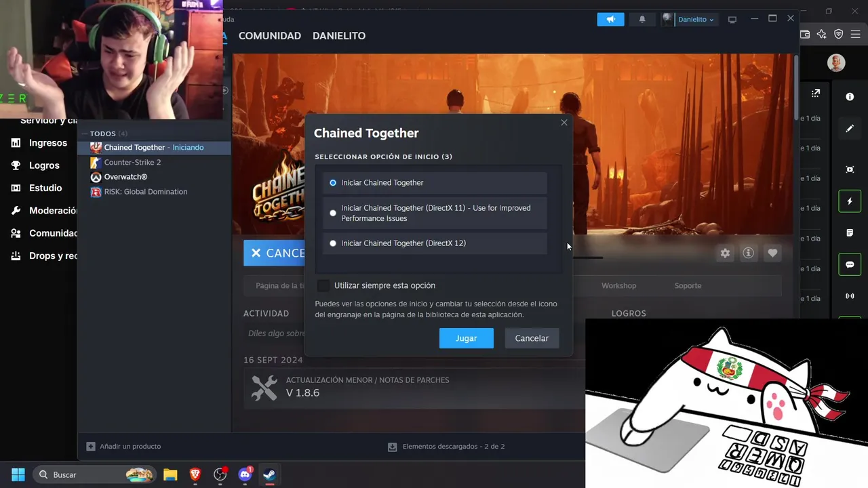Image resolution: width=868 pixels, height=488 pixels.
Task: Open Discord from the taskbar
Action: (245, 474)
